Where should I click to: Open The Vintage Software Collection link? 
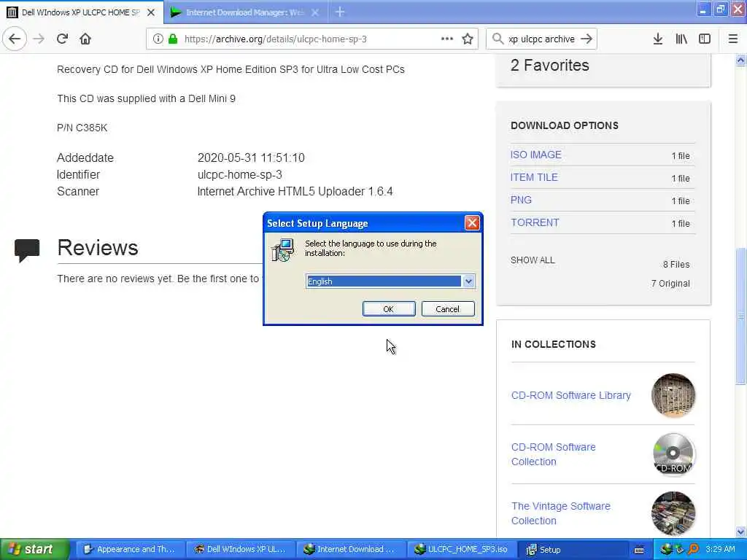(x=561, y=513)
